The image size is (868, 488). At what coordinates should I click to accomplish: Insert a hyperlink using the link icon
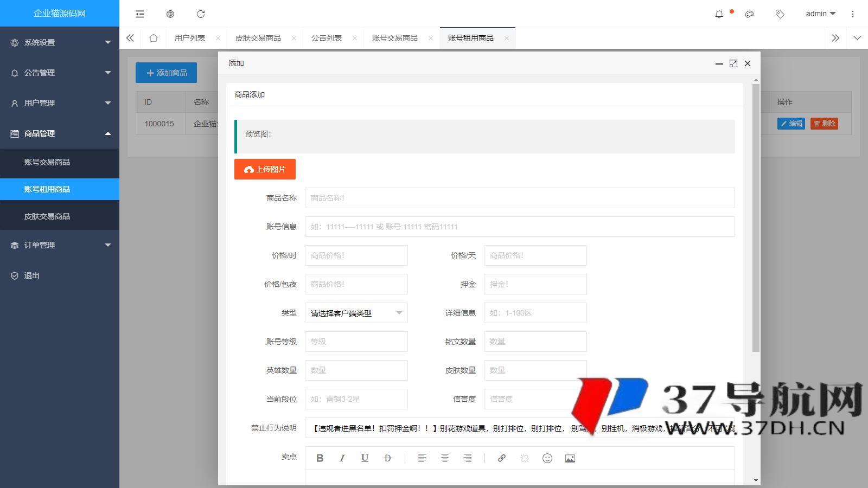pyautogui.click(x=501, y=458)
